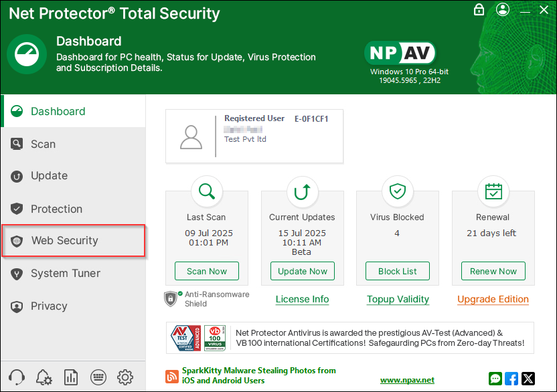Viewport: 557px width, 392px height.
Task: Click the green chat message icon
Action: coord(495,379)
